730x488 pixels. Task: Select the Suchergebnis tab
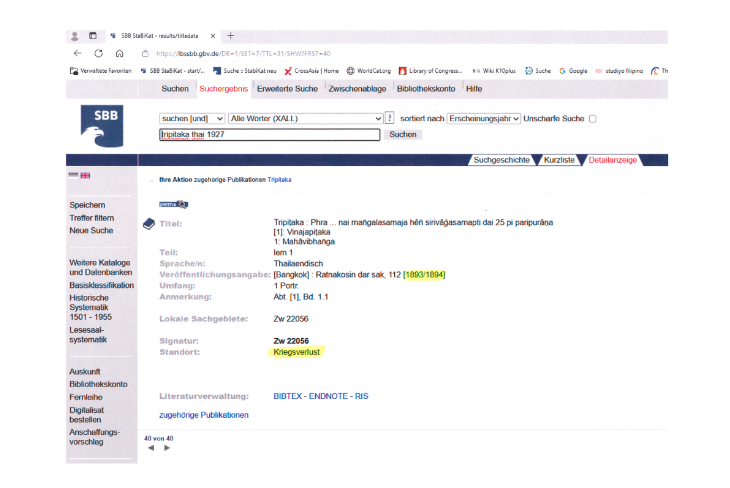223,89
